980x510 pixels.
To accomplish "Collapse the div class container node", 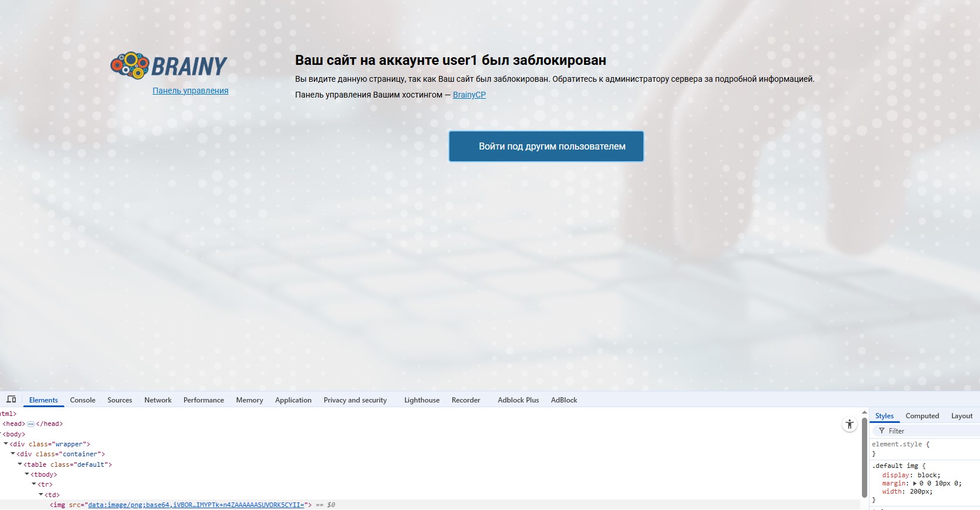I will pyautogui.click(x=13, y=454).
